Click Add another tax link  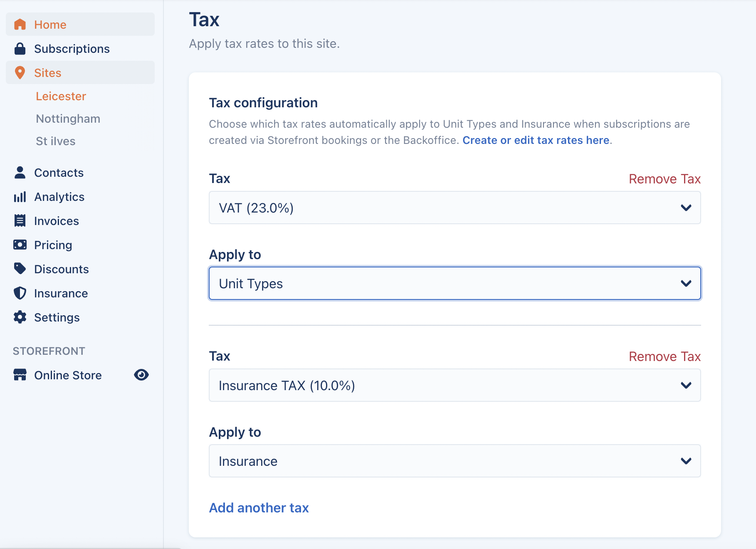pyautogui.click(x=259, y=508)
